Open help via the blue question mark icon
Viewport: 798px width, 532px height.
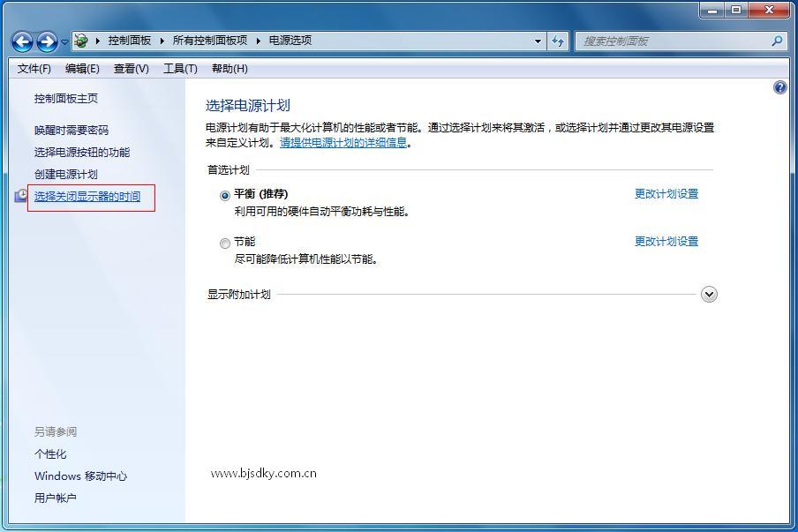click(x=779, y=87)
